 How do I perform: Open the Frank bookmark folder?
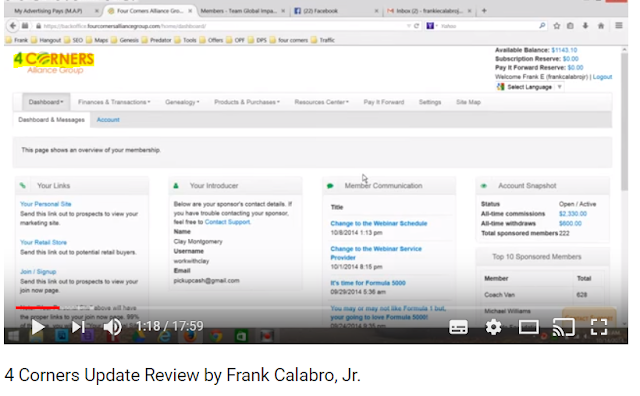pyautogui.click(x=17, y=40)
